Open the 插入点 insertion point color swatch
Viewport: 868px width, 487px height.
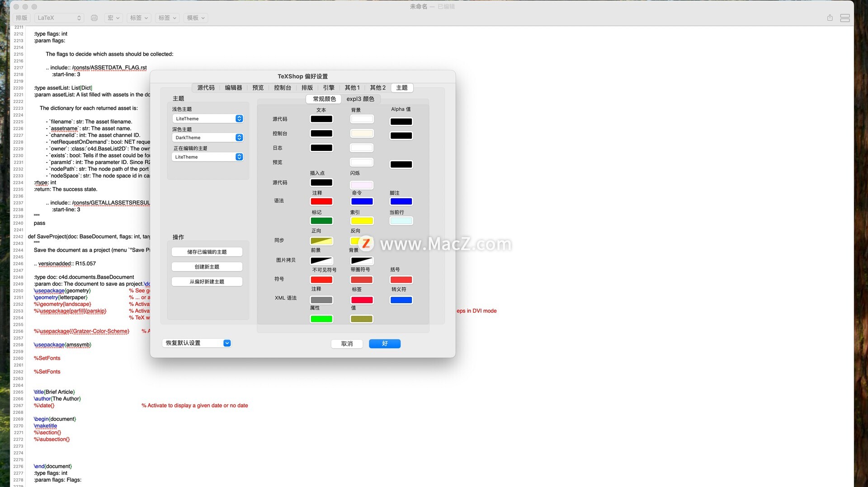(321, 183)
